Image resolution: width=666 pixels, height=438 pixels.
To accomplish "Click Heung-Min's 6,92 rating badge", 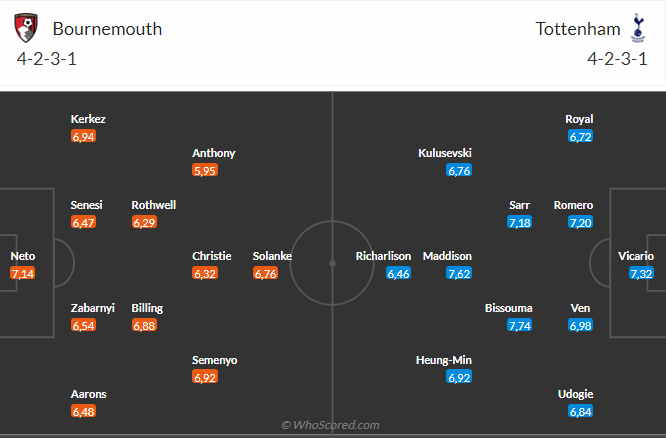I will 459,377.
